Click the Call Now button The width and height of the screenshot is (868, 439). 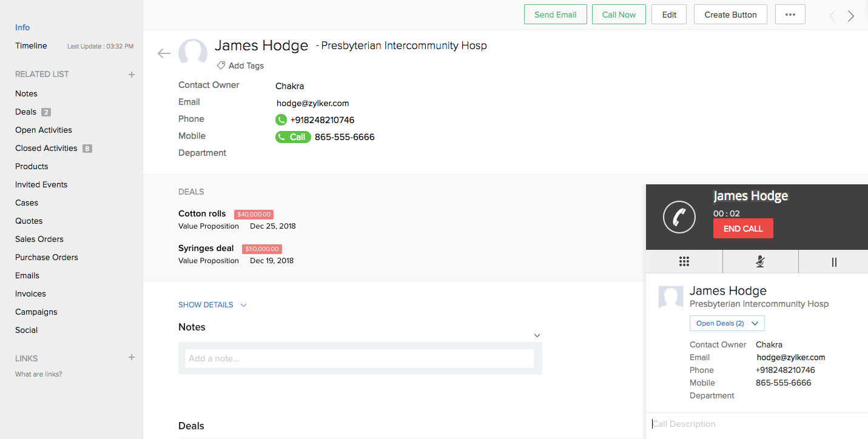[619, 15]
